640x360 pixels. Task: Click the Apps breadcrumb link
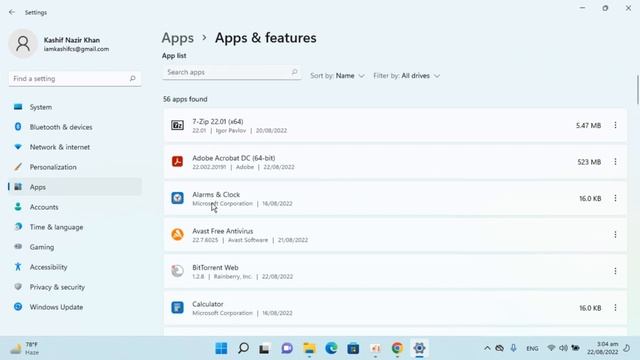coord(178,38)
